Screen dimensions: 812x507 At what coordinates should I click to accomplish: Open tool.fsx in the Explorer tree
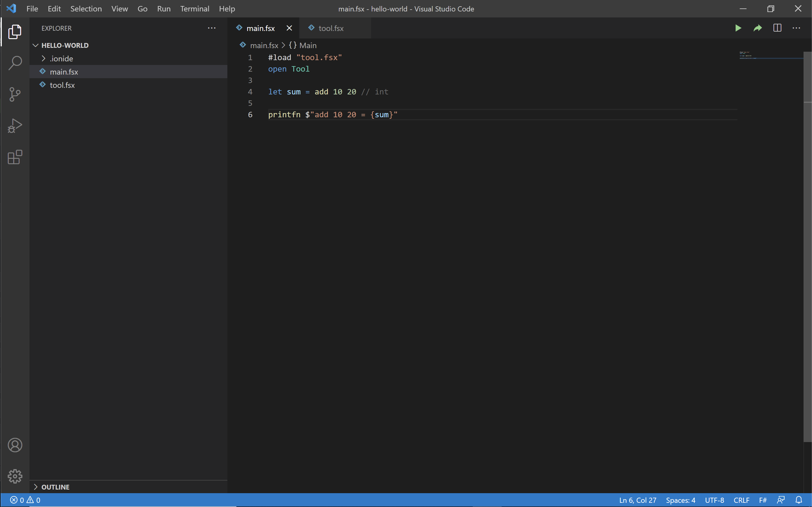pos(62,85)
